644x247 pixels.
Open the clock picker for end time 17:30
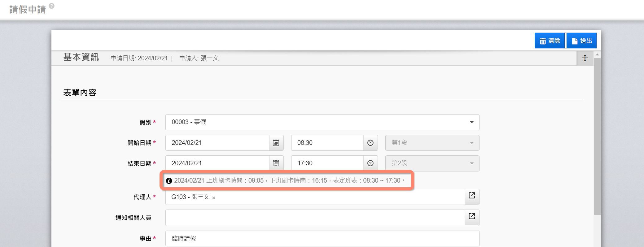pyautogui.click(x=370, y=163)
